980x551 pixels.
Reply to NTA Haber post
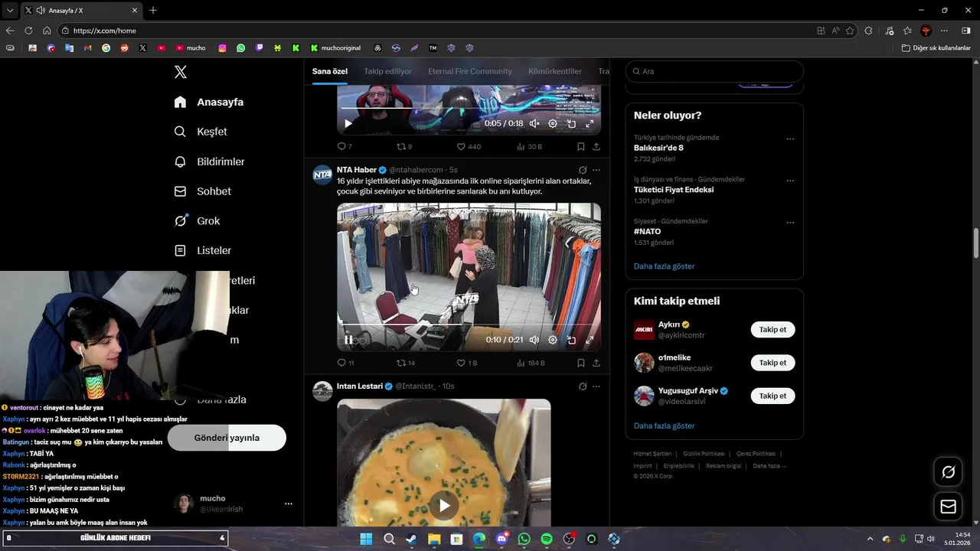coord(345,363)
